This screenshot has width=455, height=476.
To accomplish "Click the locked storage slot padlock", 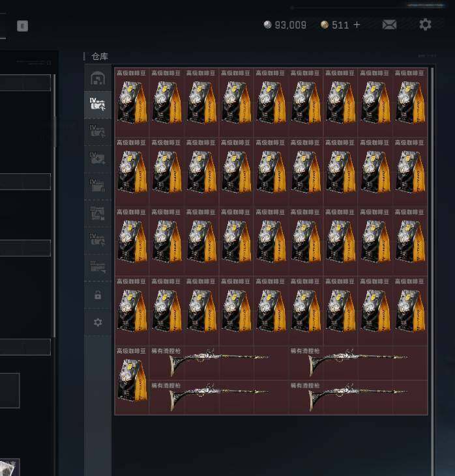I will [x=98, y=295].
